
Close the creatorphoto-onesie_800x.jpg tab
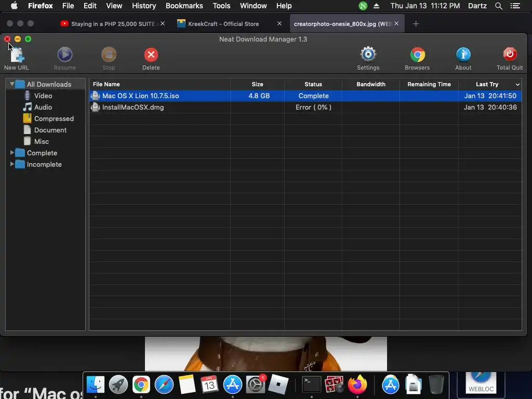(396, 23)
